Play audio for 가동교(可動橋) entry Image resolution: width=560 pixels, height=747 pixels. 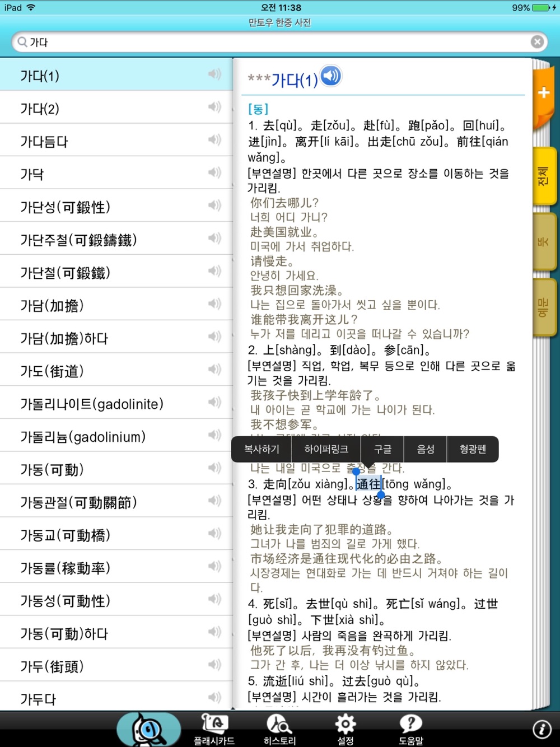point(214,534)
